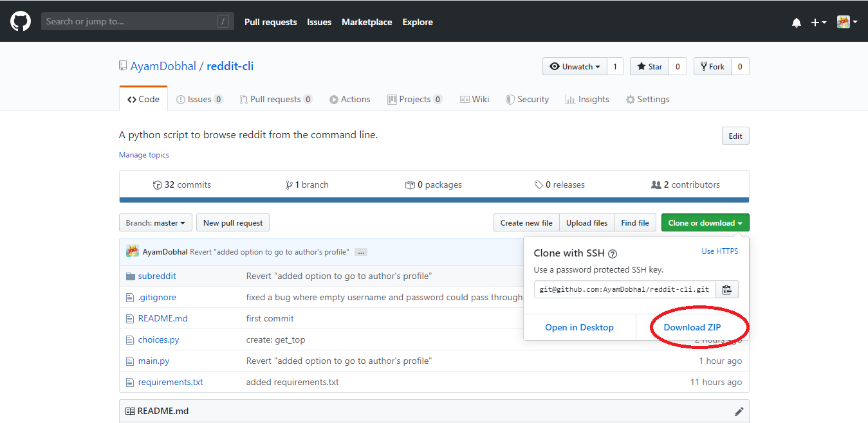View the 2 contributors link
This screenshot has width=868, height=423.
coord(686,184)
